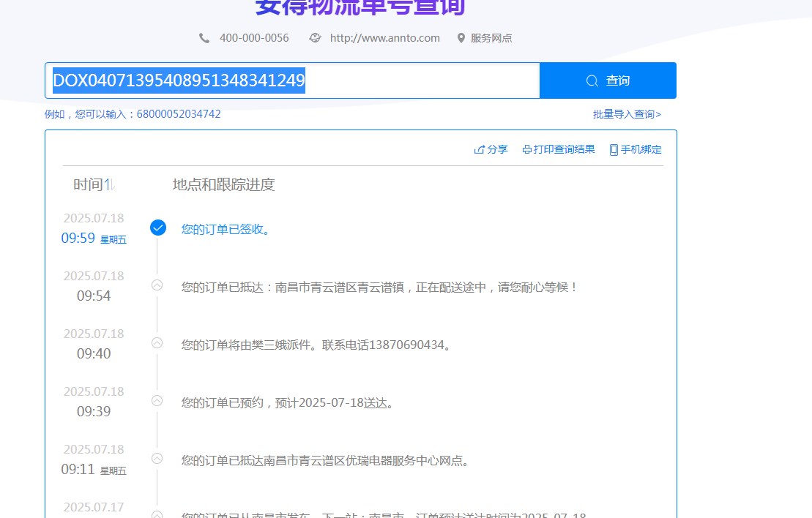Click the 09:40 timestamp
The width and height of the screenshot is (812, 518).
coord(94,354)
